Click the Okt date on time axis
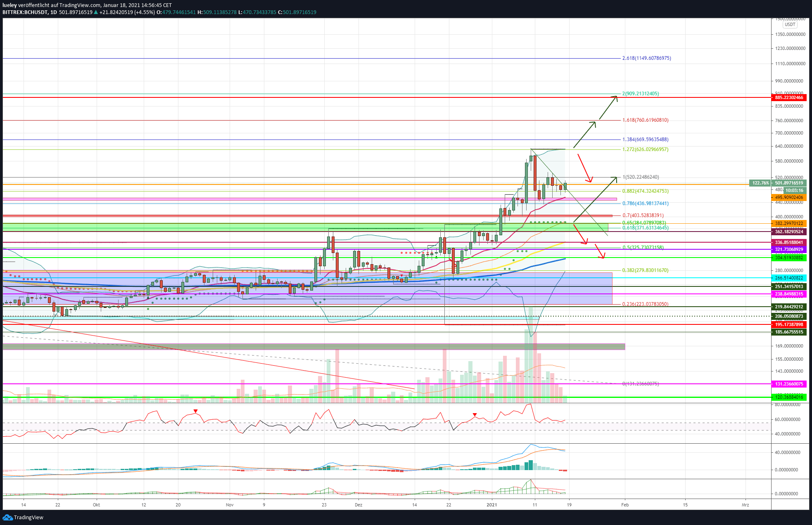The image size is (812, 525). 96,505
